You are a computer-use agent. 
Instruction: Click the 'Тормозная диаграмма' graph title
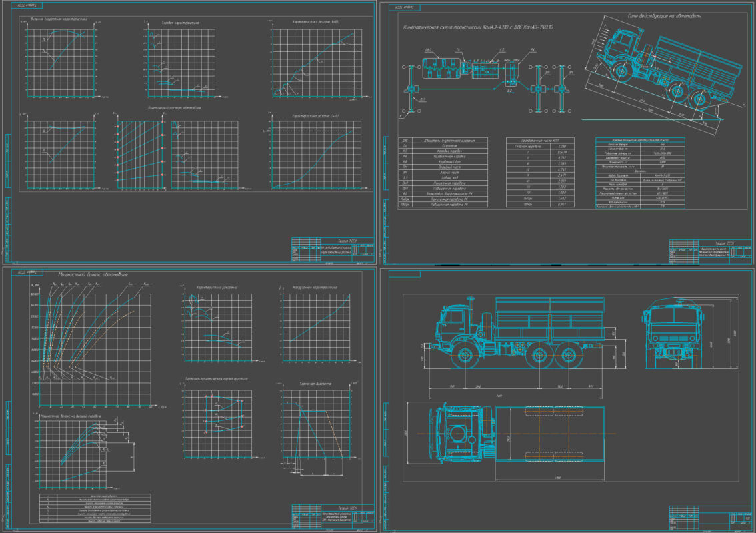click(315, 384)
